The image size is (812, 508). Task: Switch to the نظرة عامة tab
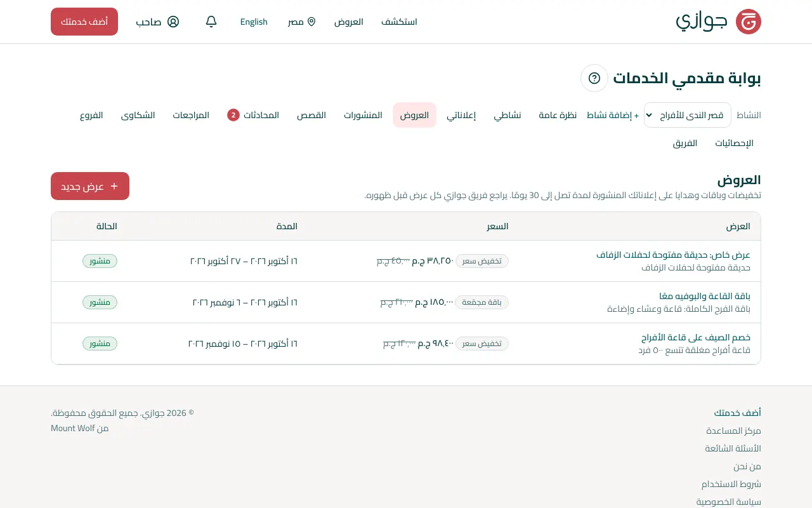click(x=558, y=115)
